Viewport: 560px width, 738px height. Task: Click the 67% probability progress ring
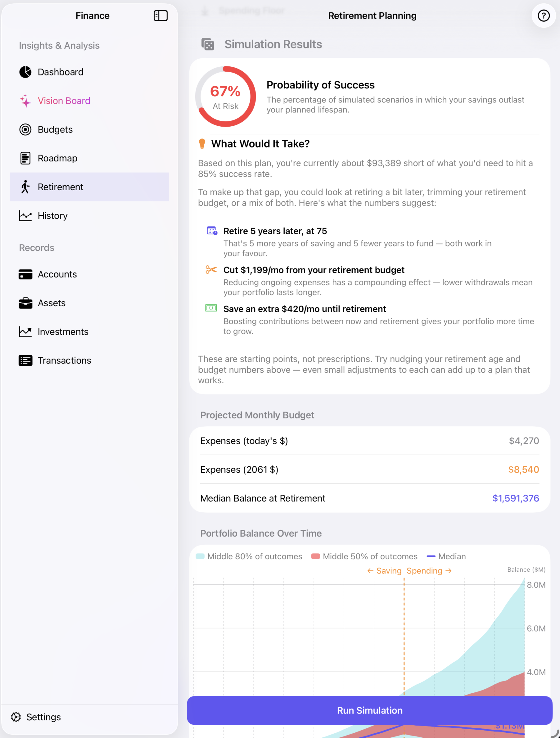pos(226,97)
